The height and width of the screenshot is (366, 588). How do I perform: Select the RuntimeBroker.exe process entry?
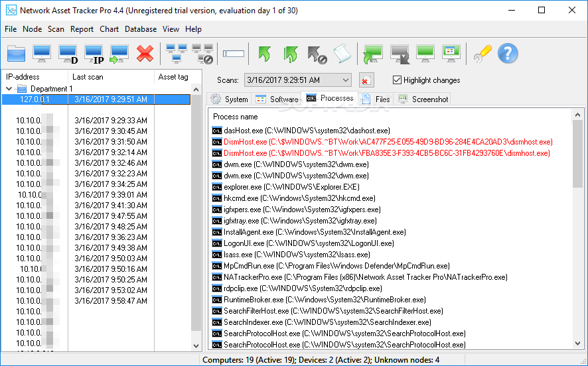click(x=319, y=299)
